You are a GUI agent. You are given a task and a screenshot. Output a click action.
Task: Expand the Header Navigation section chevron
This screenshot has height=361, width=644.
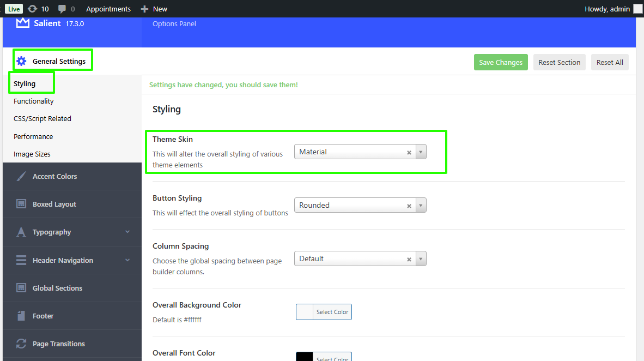point(127,260)
